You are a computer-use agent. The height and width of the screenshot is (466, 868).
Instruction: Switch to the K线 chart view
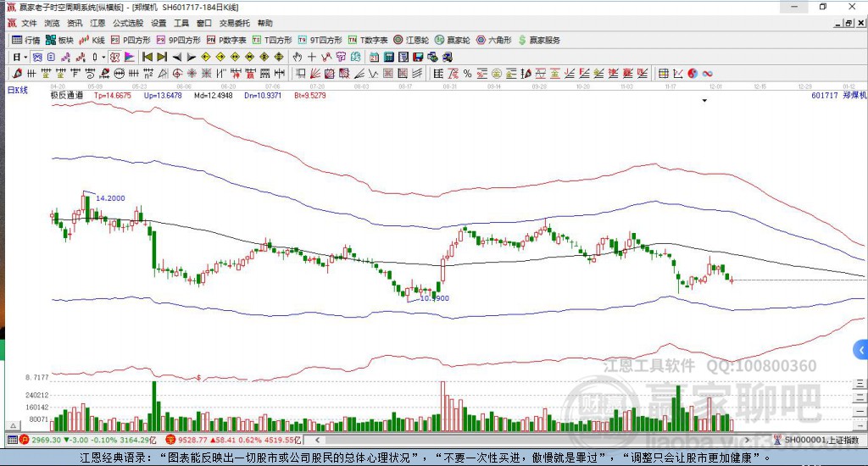[x=92, y=40]
